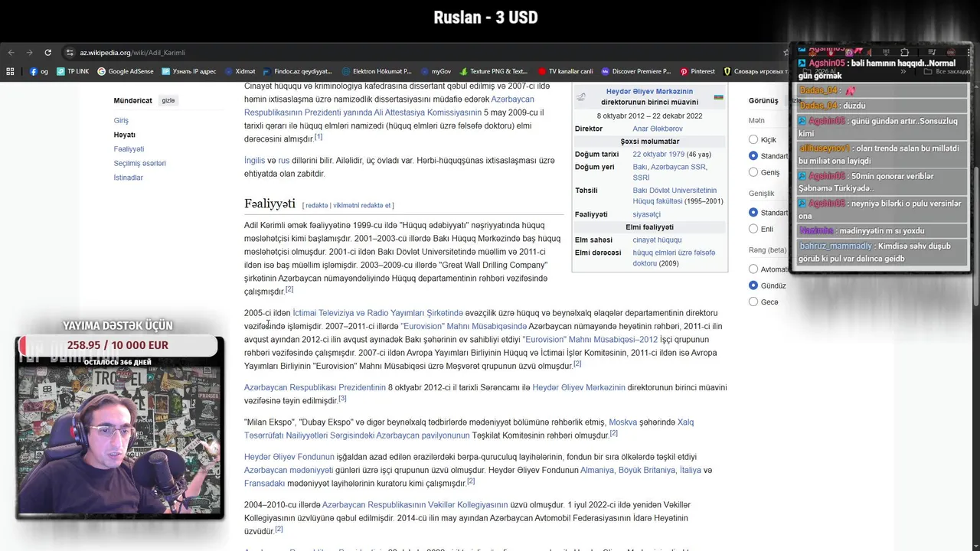Screen dimensions: 980x551
Task: Open the 'rus' language link
Action: [283, 161]
